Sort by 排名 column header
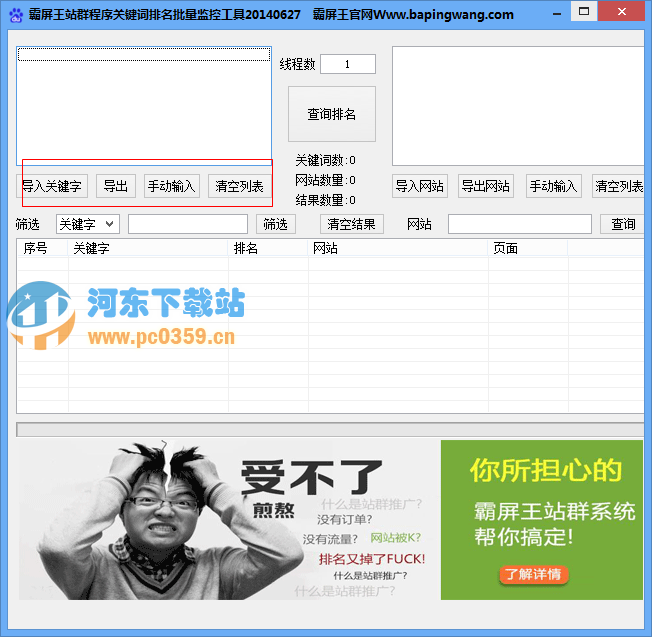The height and width of the screenshot is (637, 652). (x=268, y=248)
